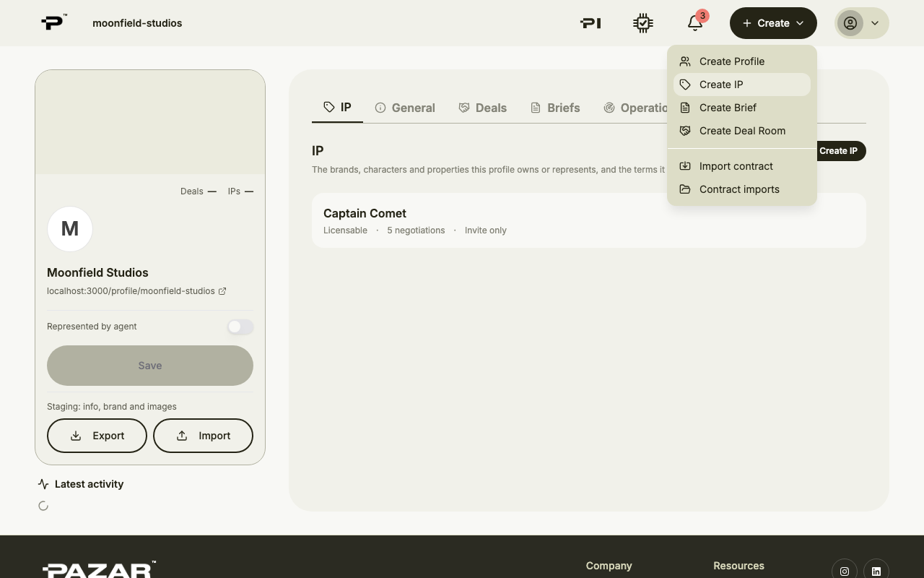Open the PI icon in header

(590, 23)
